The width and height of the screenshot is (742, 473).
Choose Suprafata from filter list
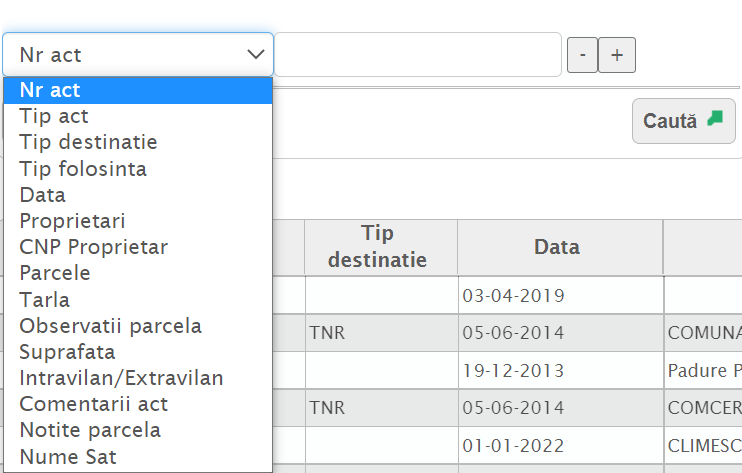(138, 352)
